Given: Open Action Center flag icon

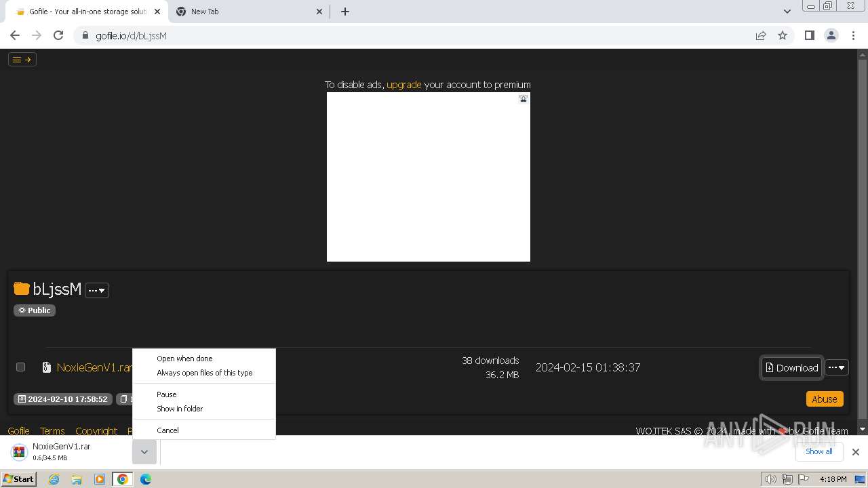Looking at the screenshot, I should (803, 479).
